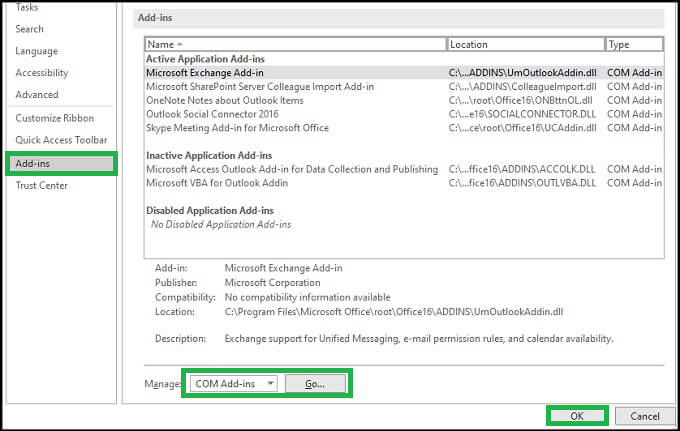Select Language in the options sidebar

pyautogui.click(x=36, y=51)
